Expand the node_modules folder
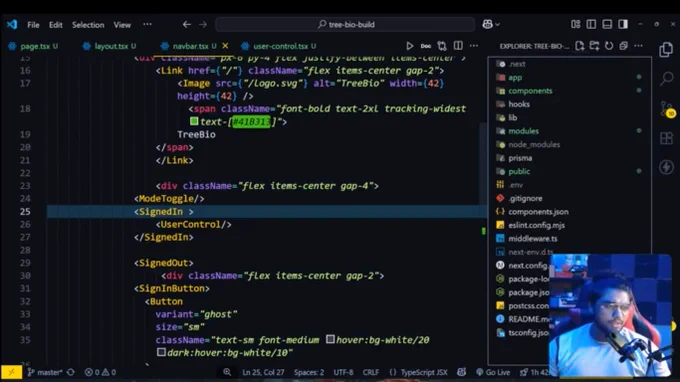This screenshot has width=680, height=382. click(x=534, y=144)
